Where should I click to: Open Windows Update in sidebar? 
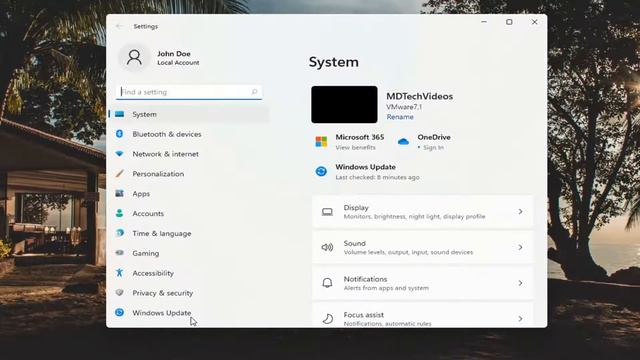pyautogui.click(x=189, y=313)
